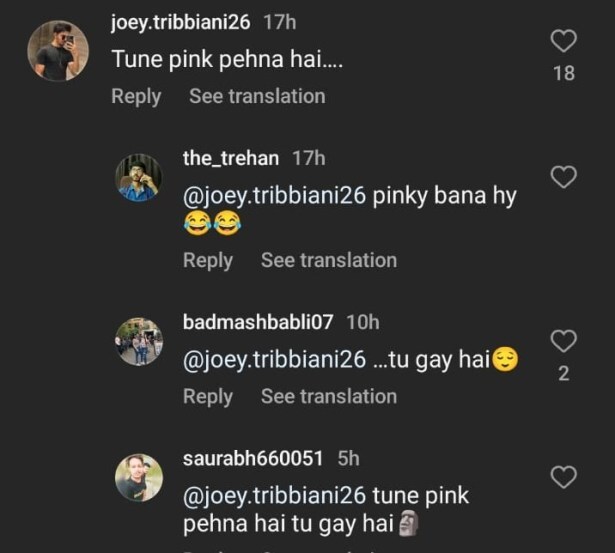Open the_trehan username link
This screenshot has width=615, height=553.
[x=231, y=158]
